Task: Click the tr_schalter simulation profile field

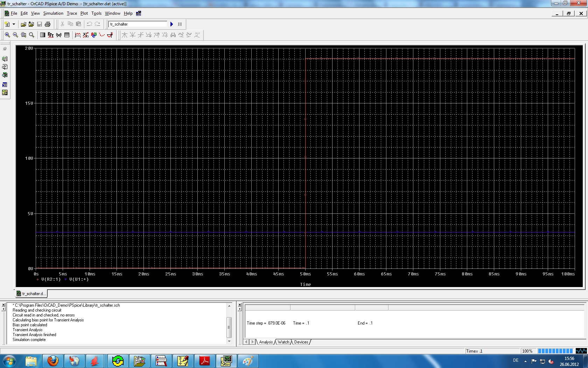Action: [138, 24]
